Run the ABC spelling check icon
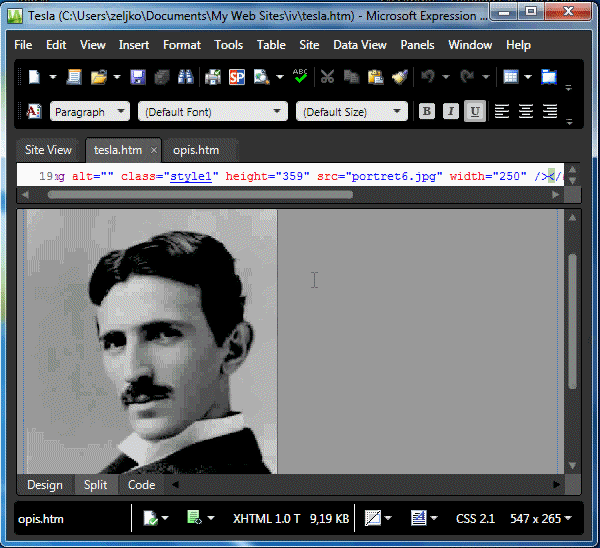This screenshot has height=548, width=600. pos(300,77)
